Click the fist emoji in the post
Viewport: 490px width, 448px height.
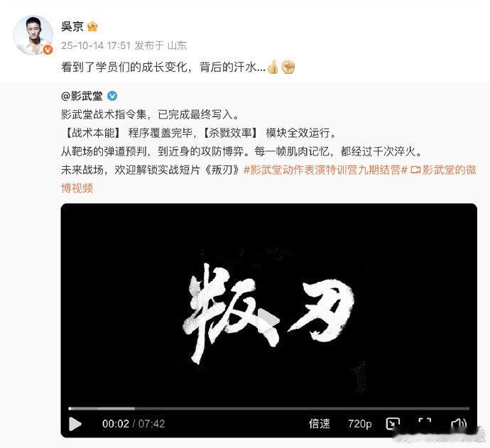[288, 67]
